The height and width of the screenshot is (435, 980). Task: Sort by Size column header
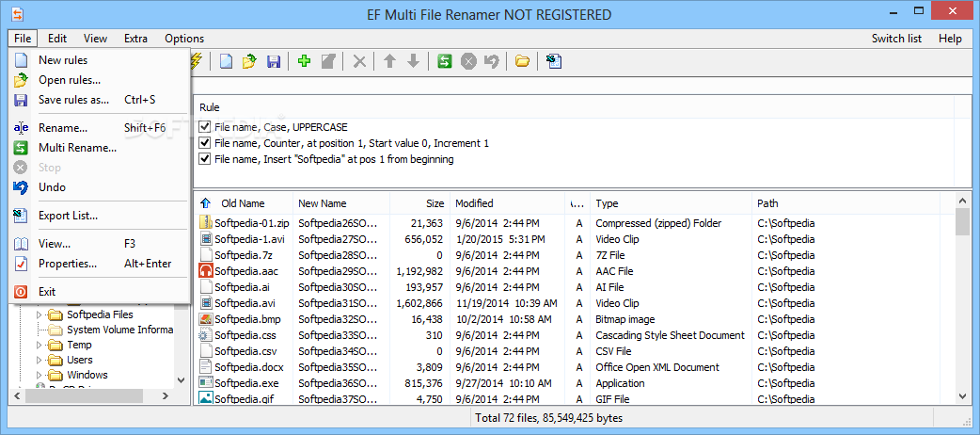click(x=420, y=203)
